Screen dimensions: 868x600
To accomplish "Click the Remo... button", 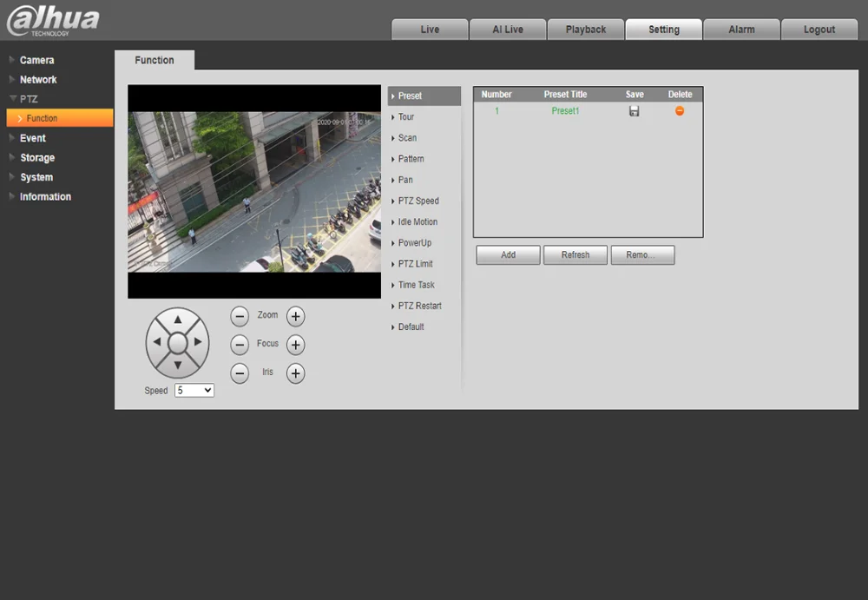I will [x=642, y=254].
